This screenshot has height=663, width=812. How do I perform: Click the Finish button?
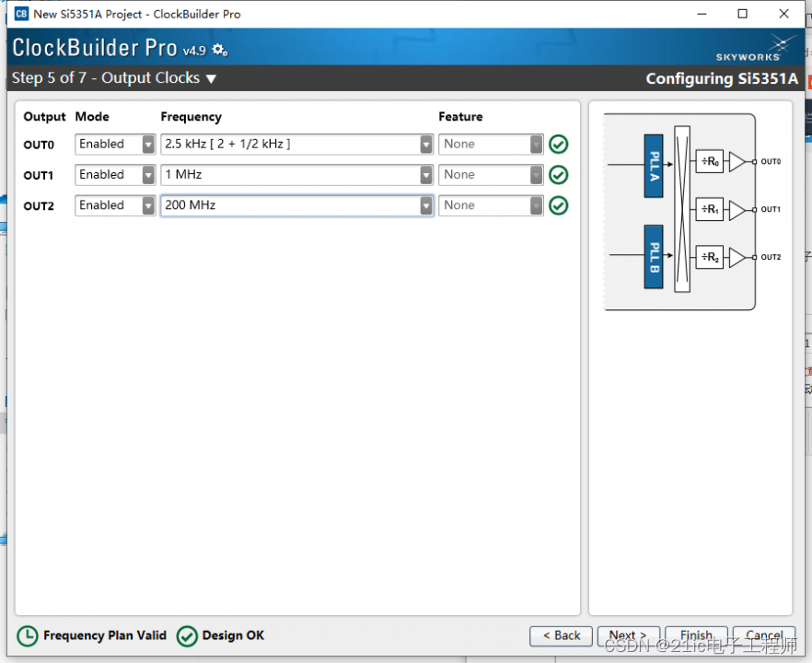696,636
